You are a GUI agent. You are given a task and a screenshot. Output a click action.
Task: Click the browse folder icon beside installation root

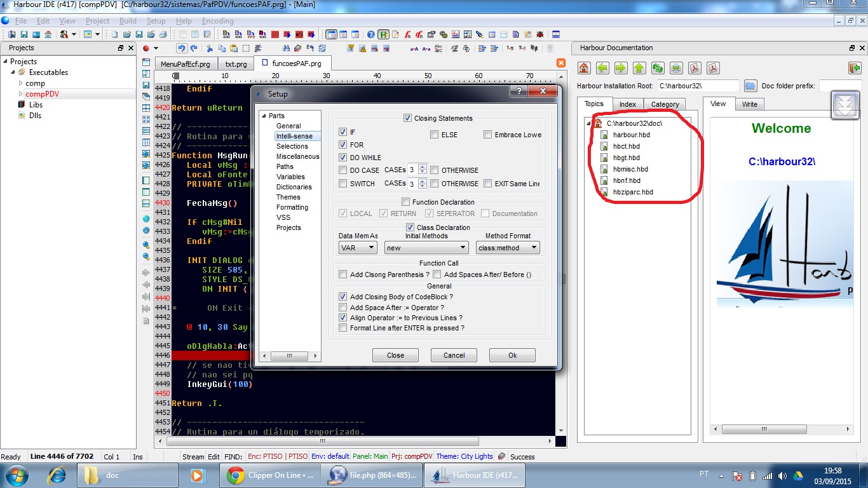pyautogui.click(x=750, y=86)
